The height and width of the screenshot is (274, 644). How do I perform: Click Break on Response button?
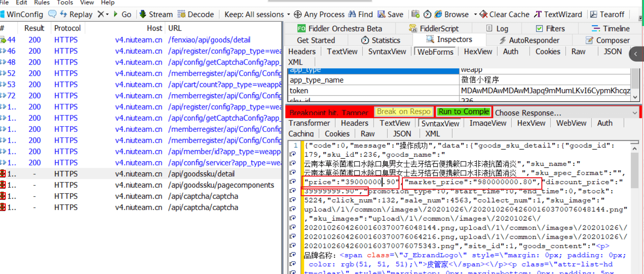[404, 112]
